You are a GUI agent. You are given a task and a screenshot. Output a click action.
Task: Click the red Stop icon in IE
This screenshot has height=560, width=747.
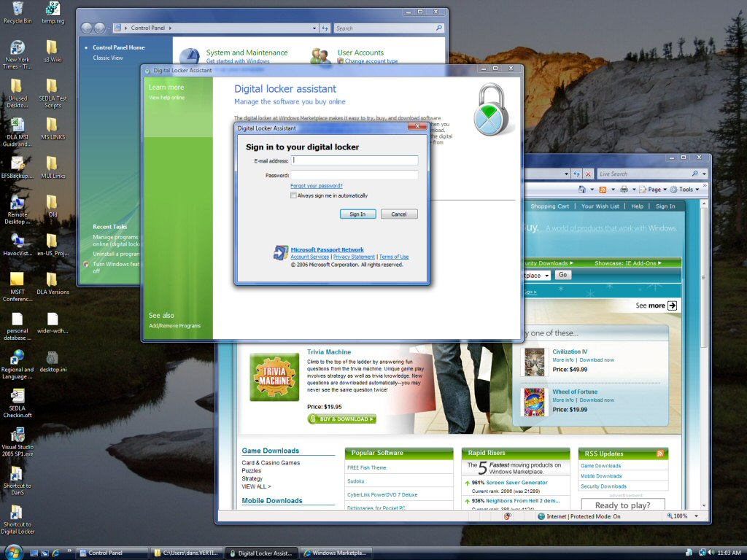click(x=589, y=174)
